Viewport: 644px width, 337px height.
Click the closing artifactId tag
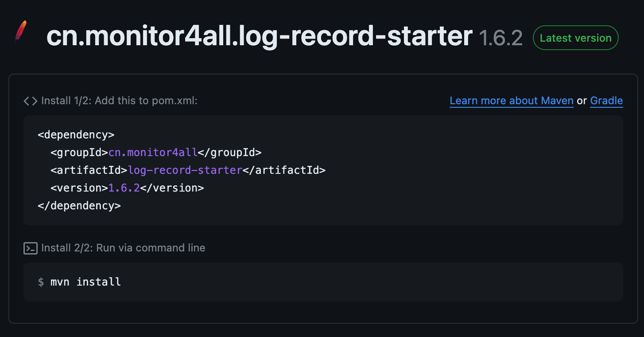(284, 170)
